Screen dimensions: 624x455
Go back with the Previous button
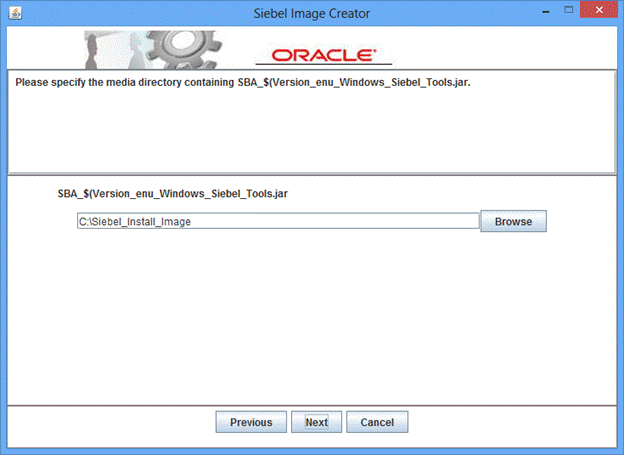click(251, 422)
